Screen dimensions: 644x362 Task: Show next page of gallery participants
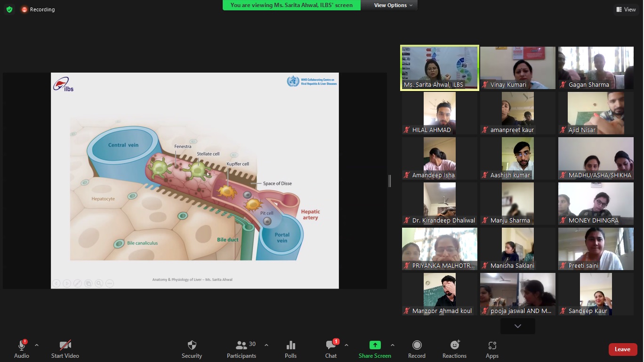[518, 326]
